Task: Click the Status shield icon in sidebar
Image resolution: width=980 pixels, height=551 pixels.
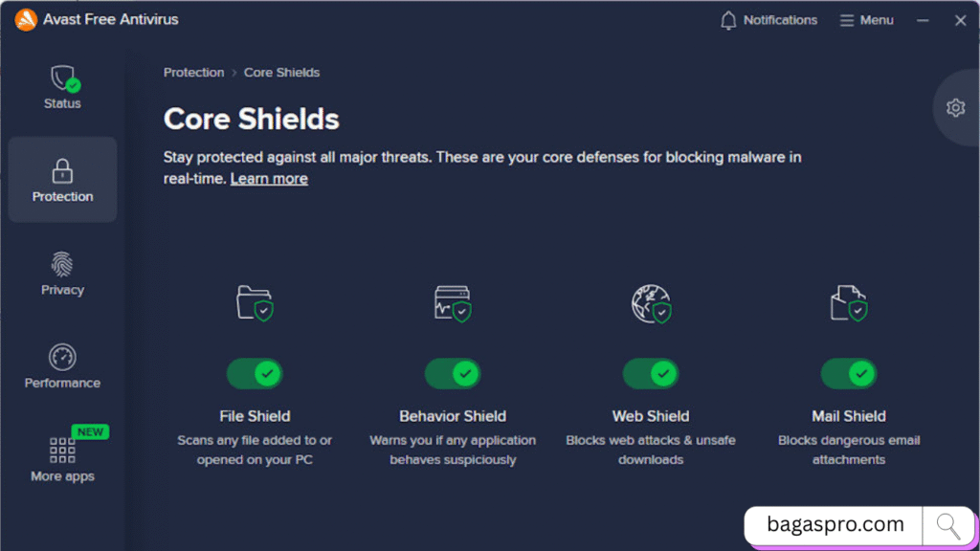Action: tap(62, 80)
